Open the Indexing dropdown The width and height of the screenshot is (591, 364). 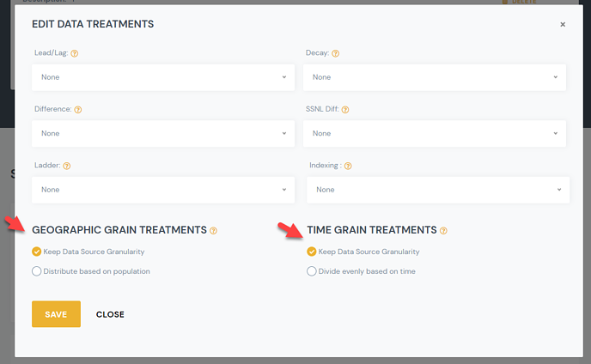coord(438,190)
